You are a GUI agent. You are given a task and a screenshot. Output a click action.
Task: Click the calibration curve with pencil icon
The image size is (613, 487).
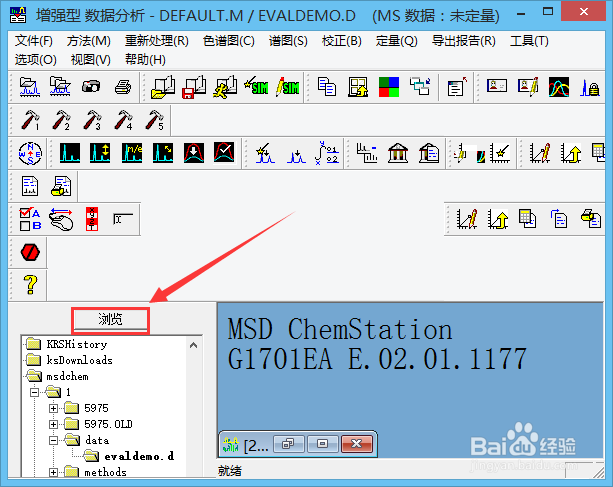(540, 153)
